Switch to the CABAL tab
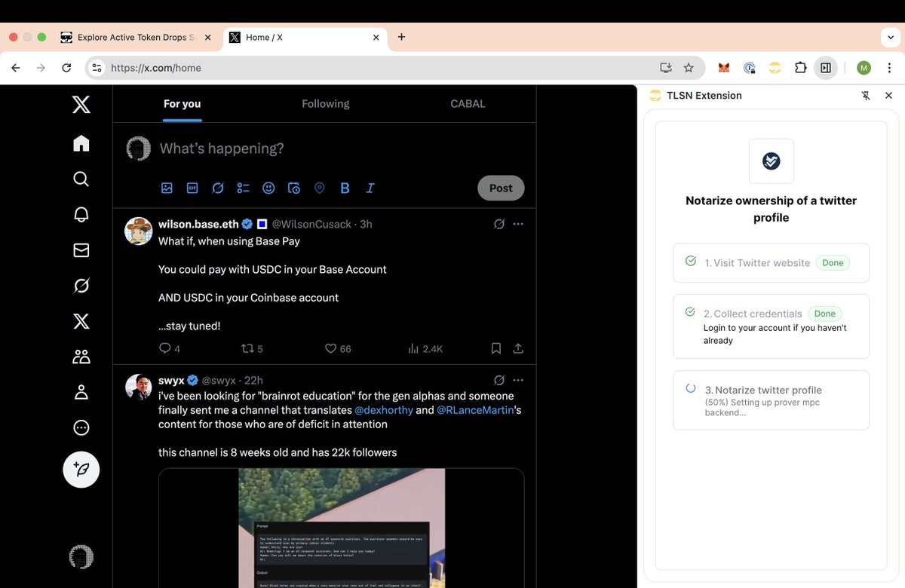Image resolution: width=905 pixels, height=588 pixels. point(468,103)
